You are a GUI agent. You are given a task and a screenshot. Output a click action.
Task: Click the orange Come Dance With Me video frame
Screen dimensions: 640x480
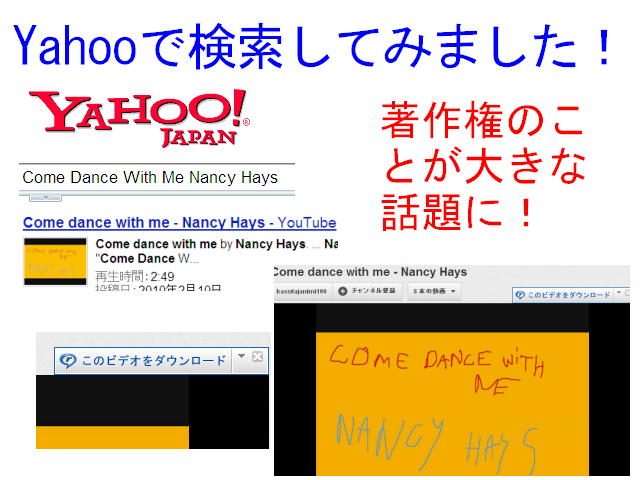tap(452, 403)
